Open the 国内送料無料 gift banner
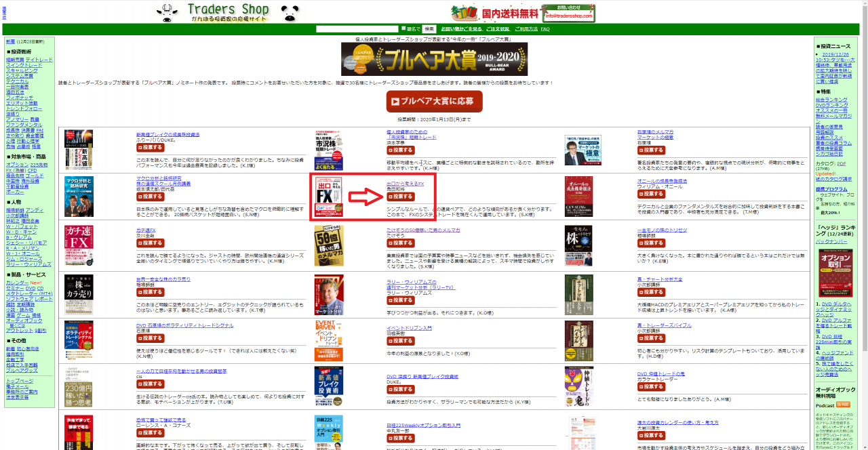 point(495,13)
